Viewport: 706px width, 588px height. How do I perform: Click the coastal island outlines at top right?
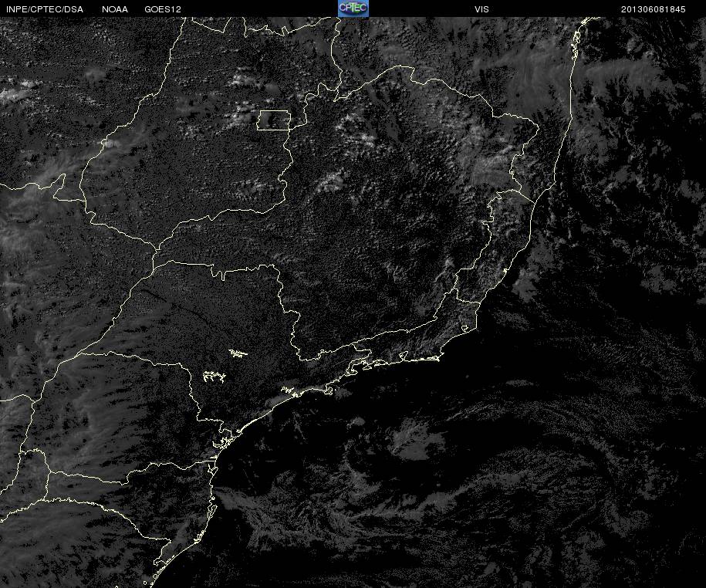point(575,45)
